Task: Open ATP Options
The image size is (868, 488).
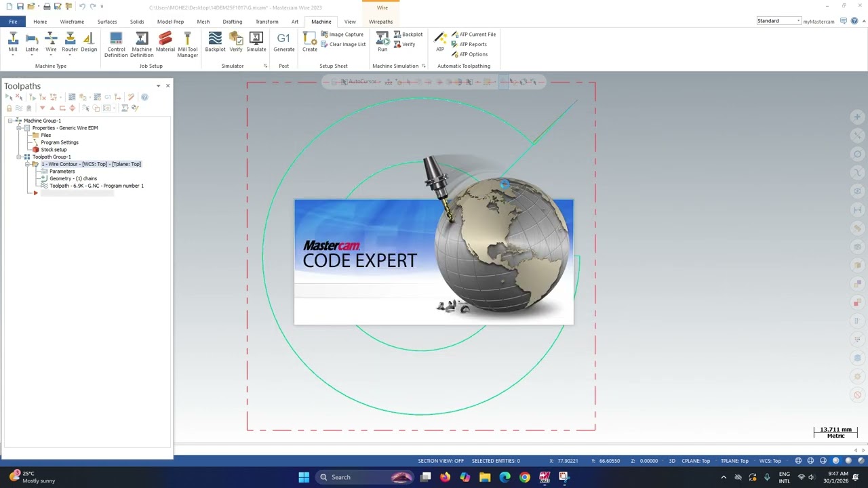Action: coord(469,54)
